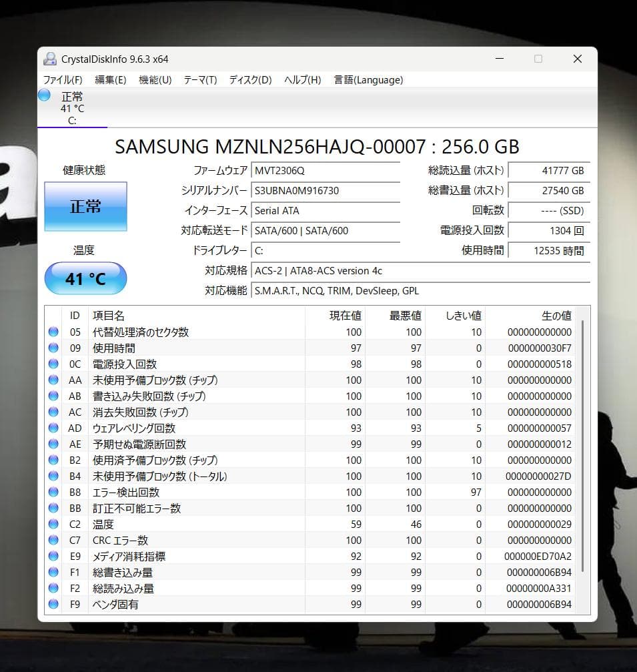Viewport: 637px width, 672px height.
Task: Click the 41 °C temperature indicator button
Action: pos(85,278)
